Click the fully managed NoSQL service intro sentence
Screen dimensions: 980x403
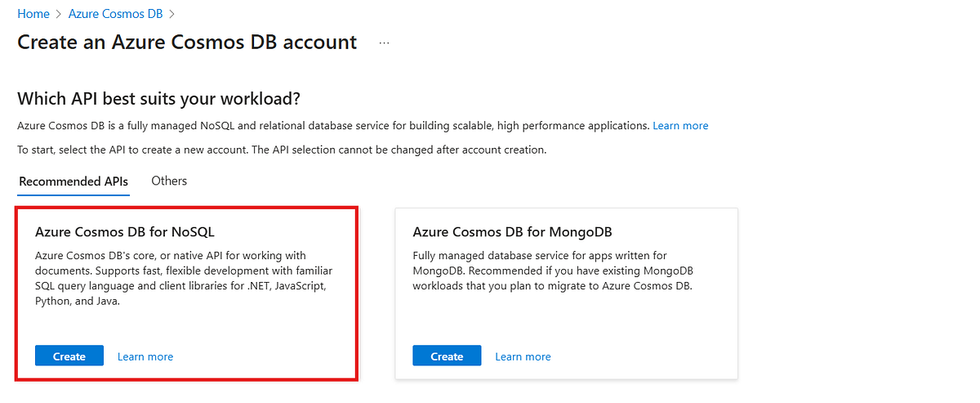coord(333,126)
